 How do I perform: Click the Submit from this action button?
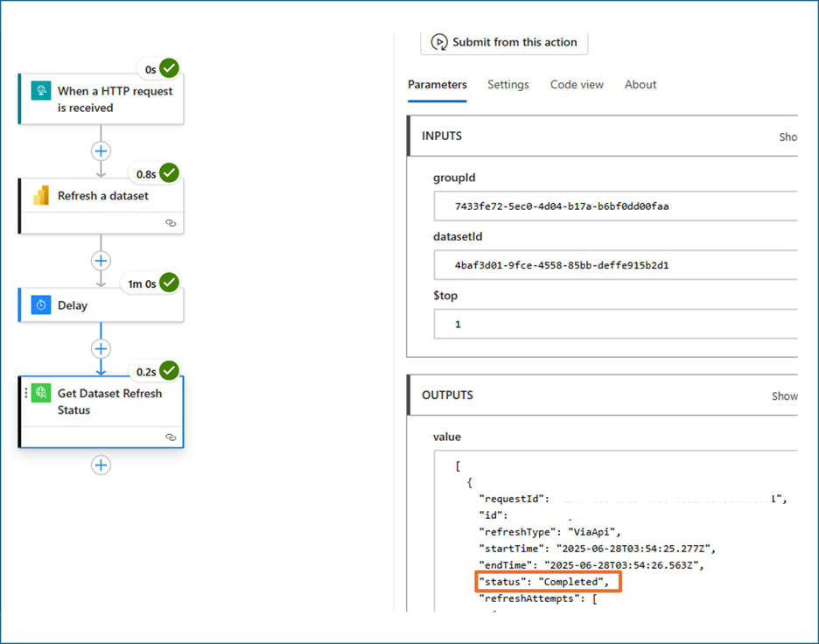point(504,42)
